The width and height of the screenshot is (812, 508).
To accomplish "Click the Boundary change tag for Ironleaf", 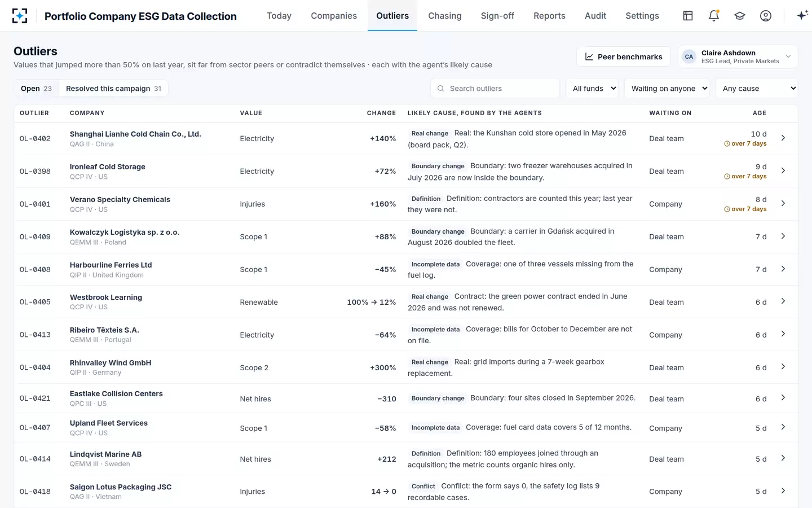I will pos(438,166).
